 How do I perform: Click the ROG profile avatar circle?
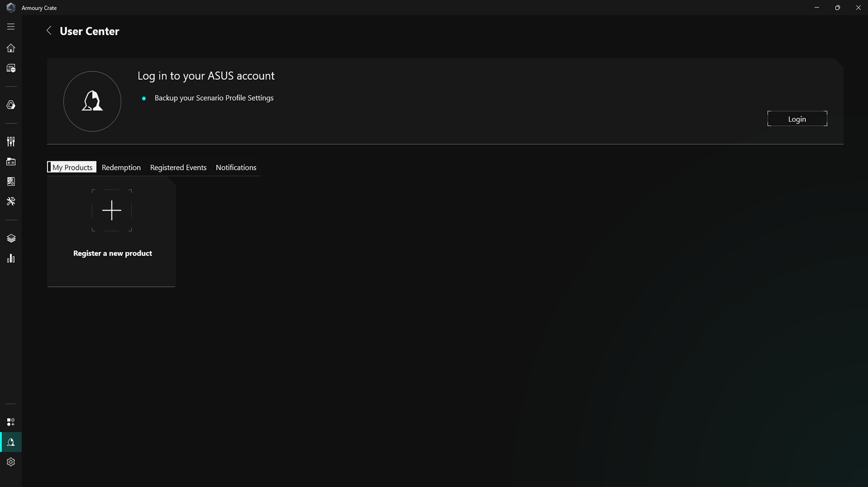pyautogui.click(x=92, y=101)
